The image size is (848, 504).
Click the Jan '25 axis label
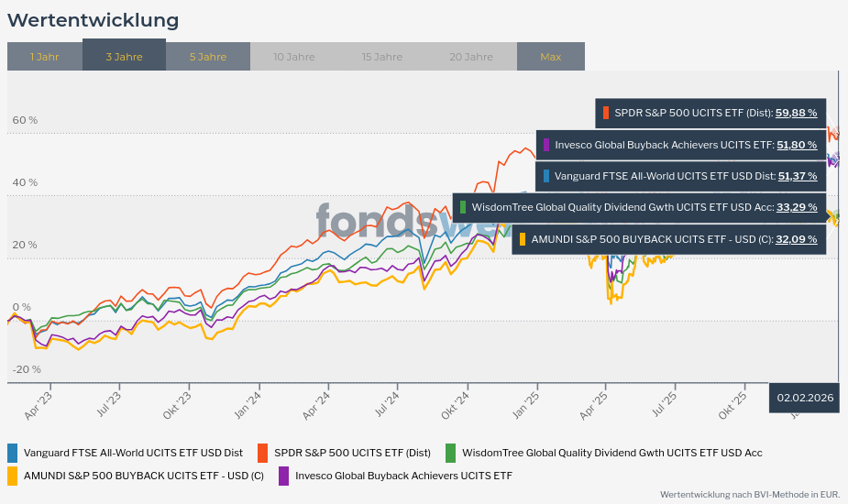[x=526, y=404]
